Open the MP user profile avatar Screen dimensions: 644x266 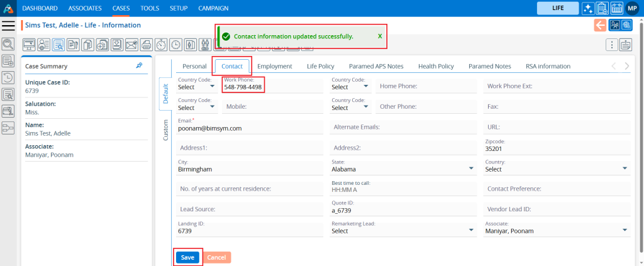point(633,8)
